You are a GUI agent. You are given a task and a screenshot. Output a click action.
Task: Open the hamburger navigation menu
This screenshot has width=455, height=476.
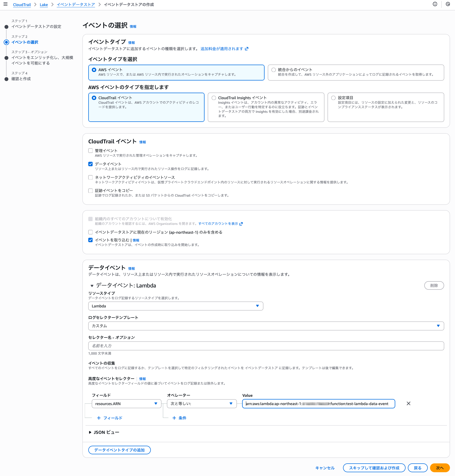pos(5,4)
